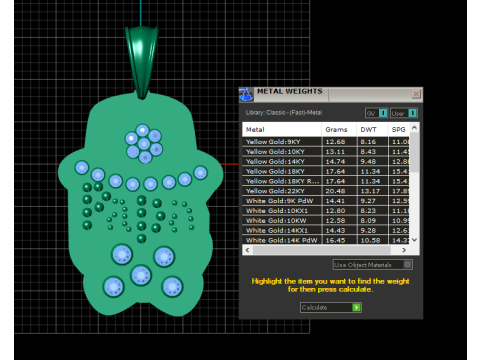Click the 20.48 grams value
The height and width of the screenshot is (360, 480).
[335, 191]
